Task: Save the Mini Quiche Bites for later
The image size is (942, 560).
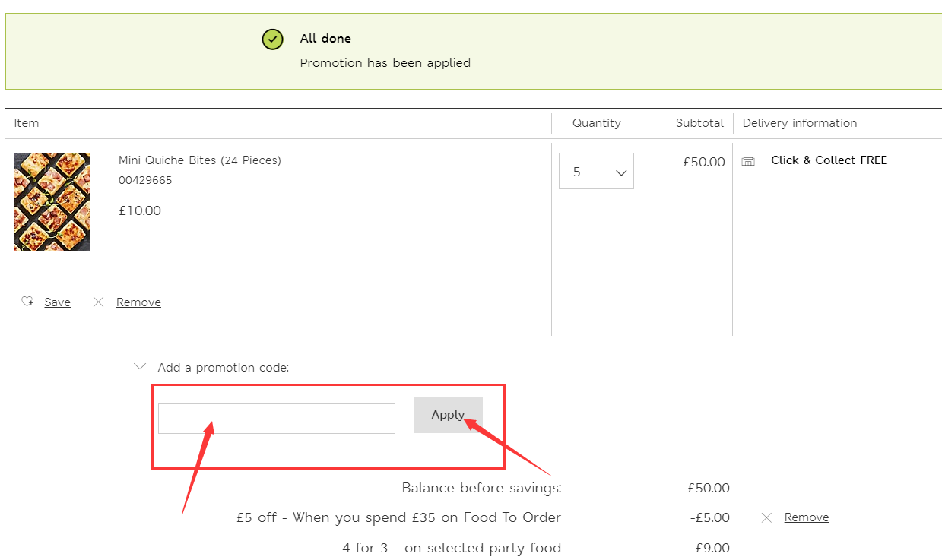Action: (x=57, y=302)
